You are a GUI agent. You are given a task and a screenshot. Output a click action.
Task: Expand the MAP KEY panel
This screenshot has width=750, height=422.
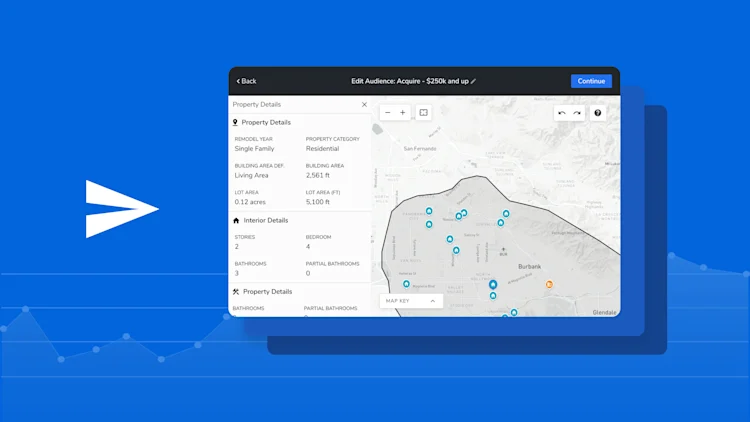pos(411,301)
